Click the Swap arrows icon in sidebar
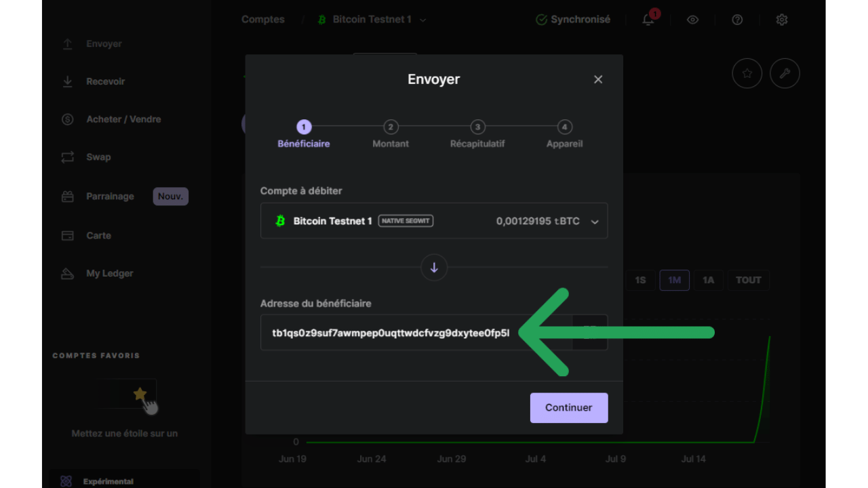Screen dimensions: 868x488 tap(67, 157)
